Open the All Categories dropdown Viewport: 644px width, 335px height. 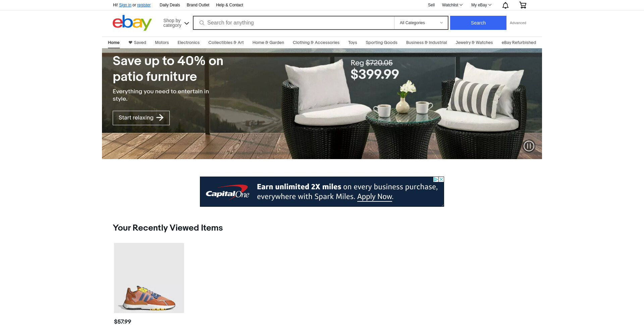point(421,23)
